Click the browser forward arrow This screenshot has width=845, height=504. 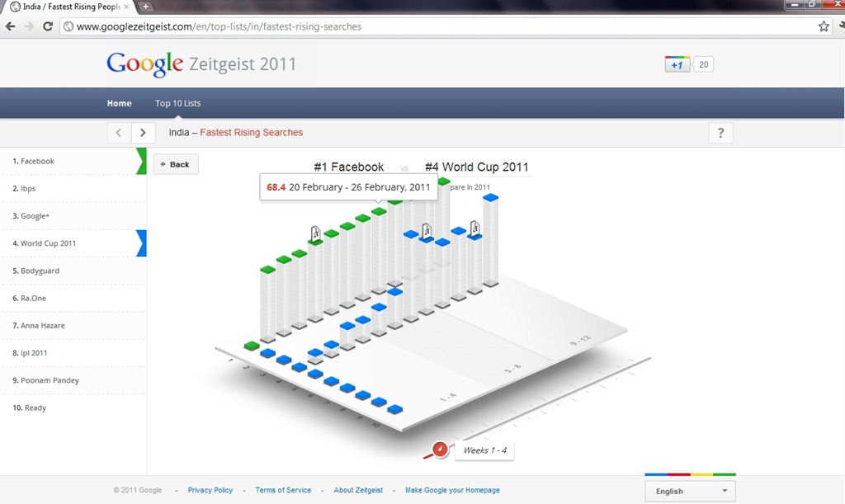(29, 26)
